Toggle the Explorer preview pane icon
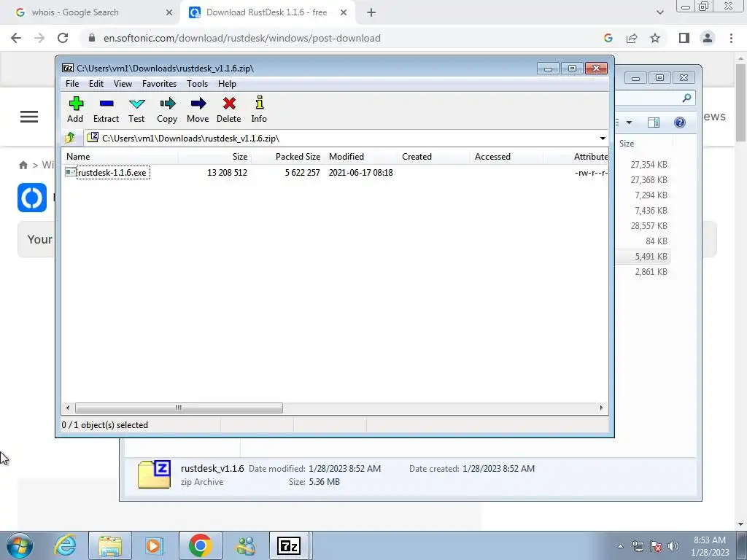Viewport: 747px width, 560px height. click(654, 122)
